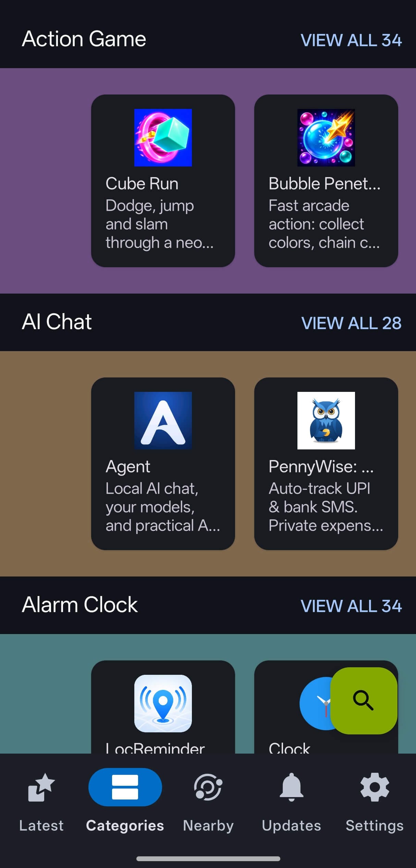Tap the Bubble Penetration game icon

(326, 138)
